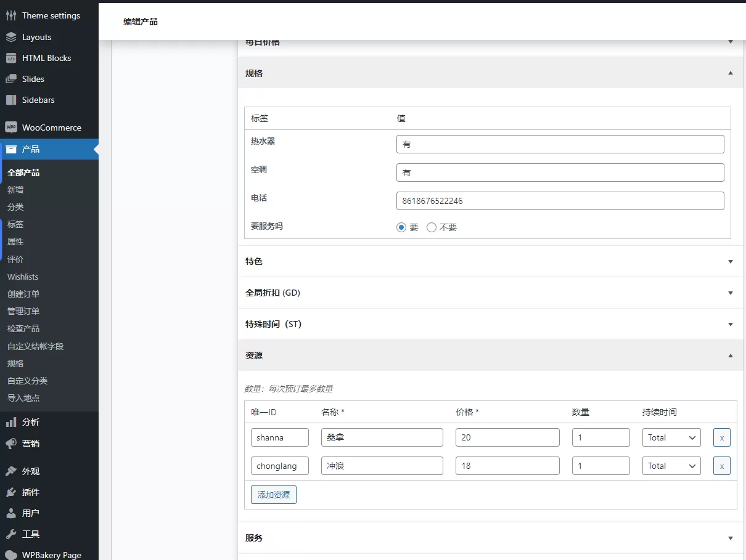746x560 pixels.
Task: Edit the name field 桑拿
Action: coord(382,437)
